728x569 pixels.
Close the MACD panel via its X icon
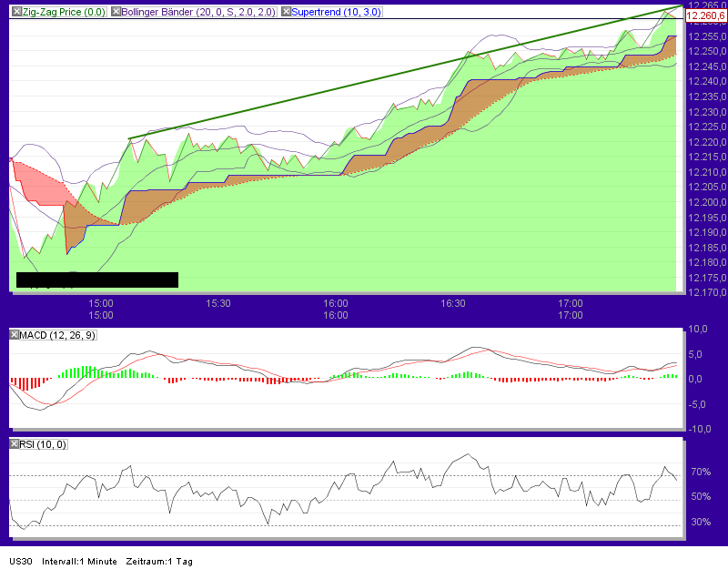pos(13,335)
